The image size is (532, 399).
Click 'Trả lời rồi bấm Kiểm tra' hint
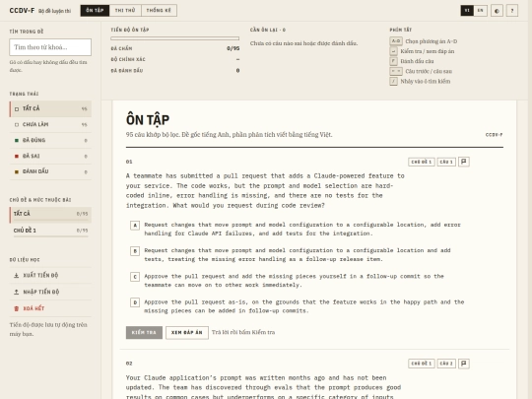(243, 332)
